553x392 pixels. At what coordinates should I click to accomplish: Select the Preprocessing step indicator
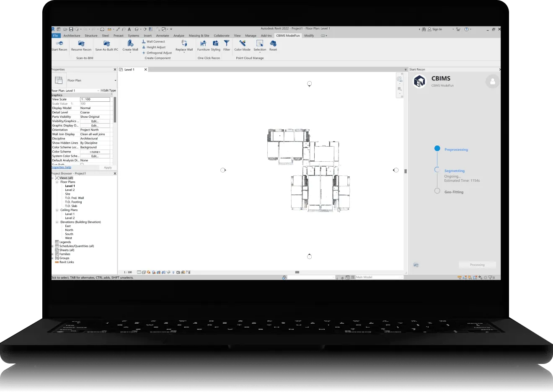(437, 149)
